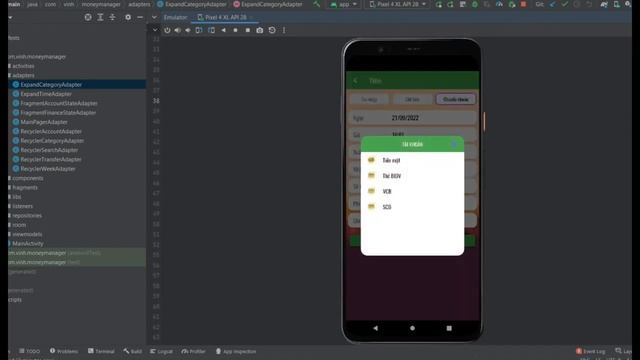Click the chevron left of the emulator power icon
Screen dimensions: 640x360
pos(155,30)
